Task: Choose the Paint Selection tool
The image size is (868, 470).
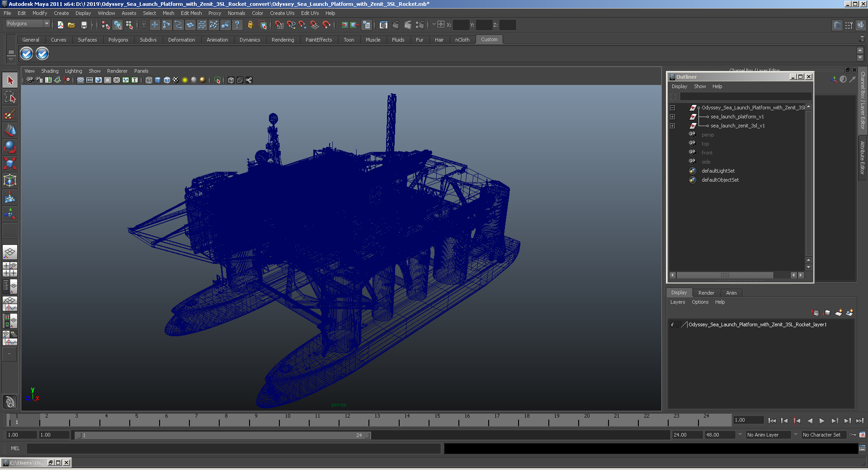Action: tap(10, 113)
